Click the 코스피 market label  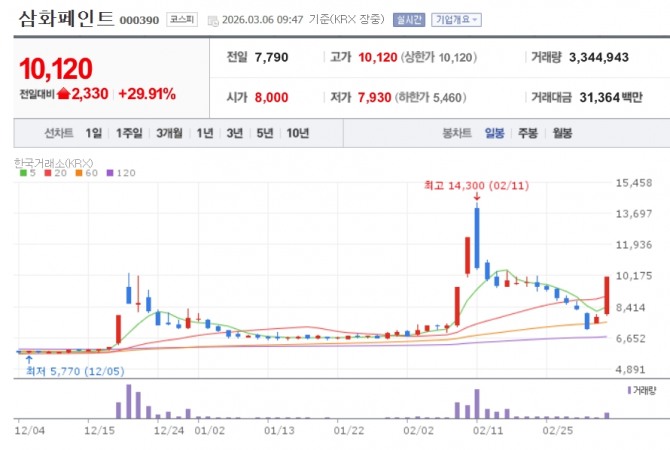coord(182,20)
